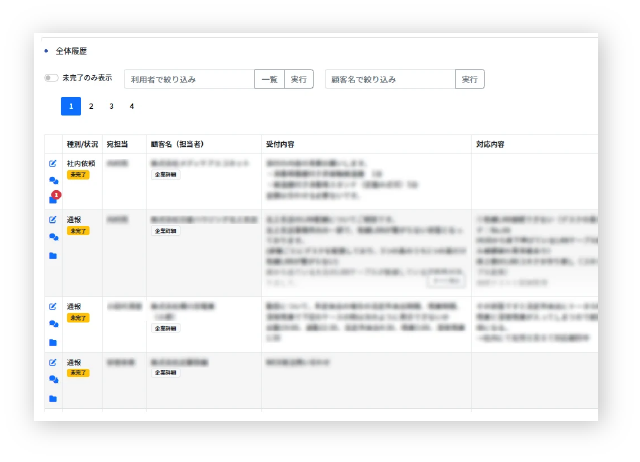The height and width of the screenshot is (462, 640).
Task: Toggle the 未完了のみ表示 switch
Action: (51, 78)
